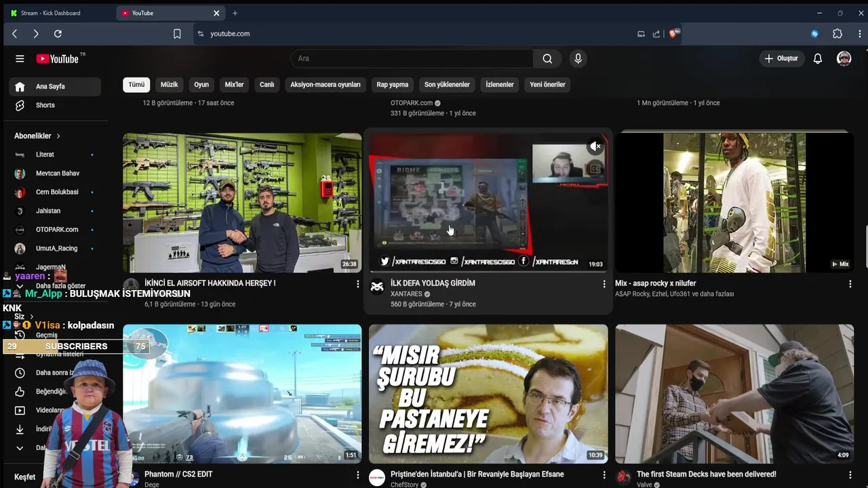868x488 pixels.
Task: Open more options for İKİNCİ EL AIRSOFT video
Action: coord(357,284)
